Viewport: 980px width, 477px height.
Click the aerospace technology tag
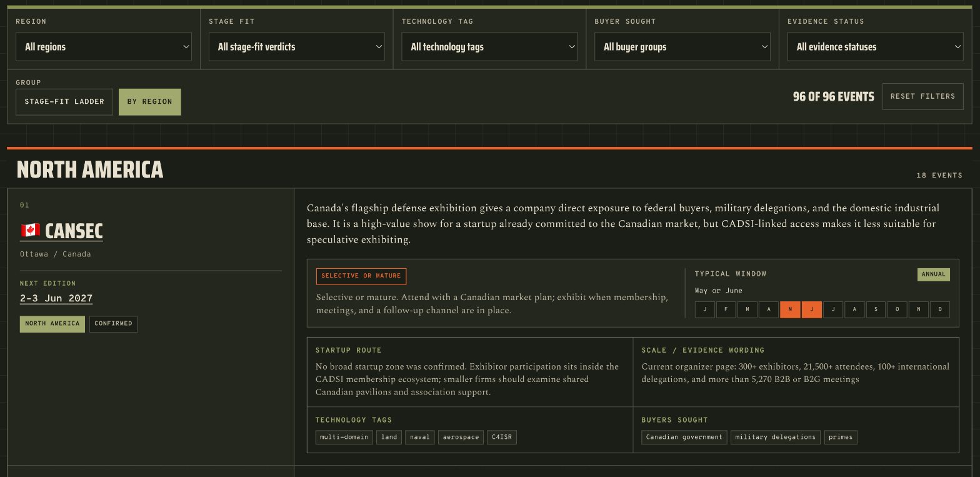461,437
